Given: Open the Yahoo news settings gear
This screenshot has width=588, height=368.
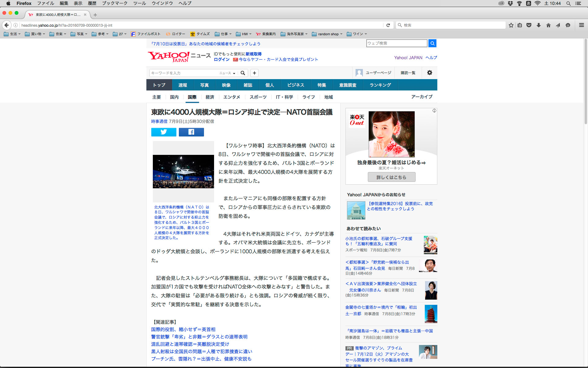Looking at the screenshot, I should (429, 73).
